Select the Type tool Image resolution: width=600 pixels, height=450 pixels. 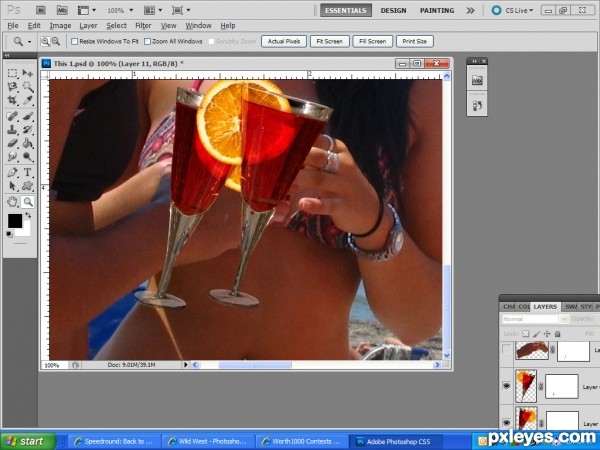click(28, 172)
